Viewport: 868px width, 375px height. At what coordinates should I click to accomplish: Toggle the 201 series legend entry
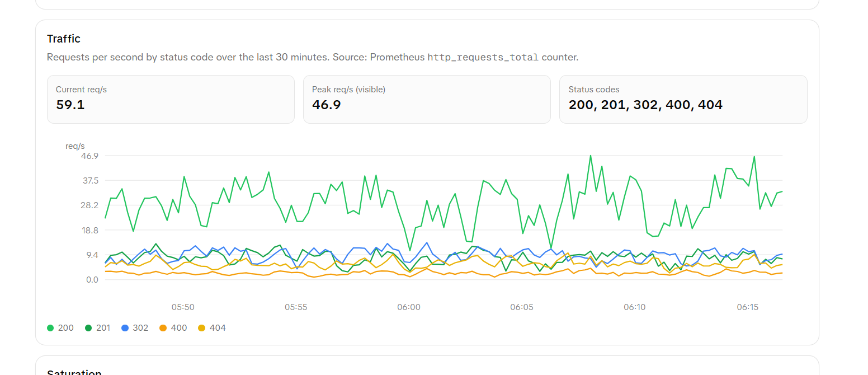[98, 327]
